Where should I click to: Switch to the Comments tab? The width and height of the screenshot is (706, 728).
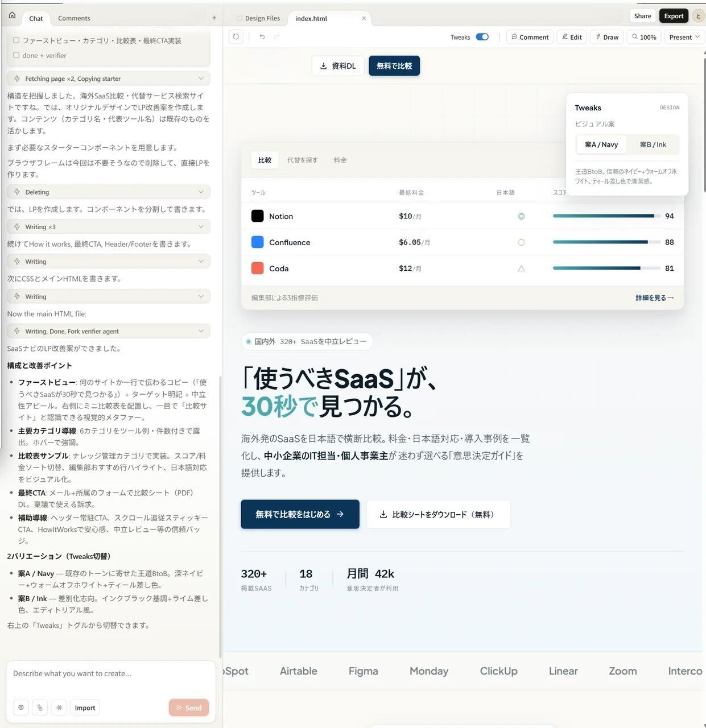74,18
